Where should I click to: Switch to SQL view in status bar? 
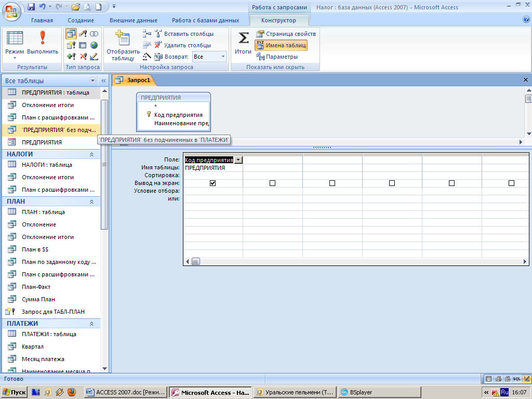(517, 379)
